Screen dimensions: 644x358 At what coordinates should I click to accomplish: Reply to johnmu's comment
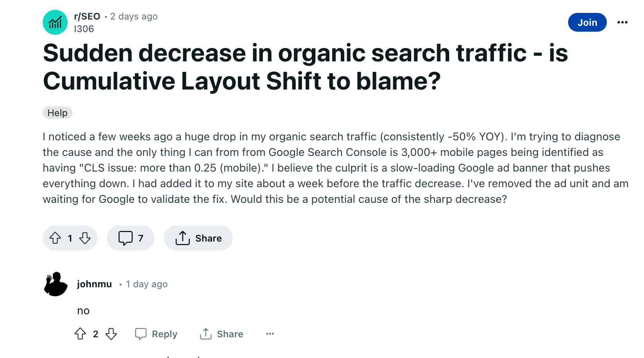coord(156,334)
